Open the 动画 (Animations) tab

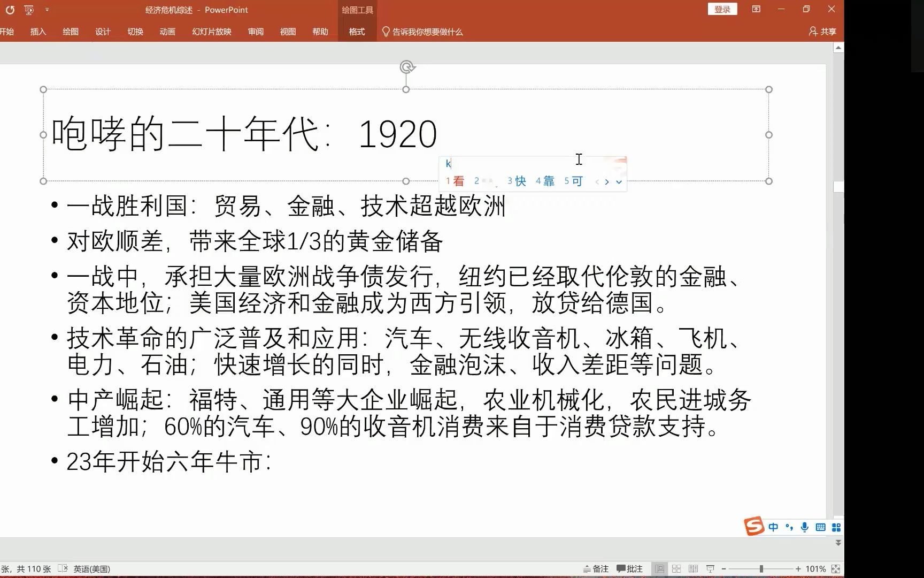click(x=167, y=32)
